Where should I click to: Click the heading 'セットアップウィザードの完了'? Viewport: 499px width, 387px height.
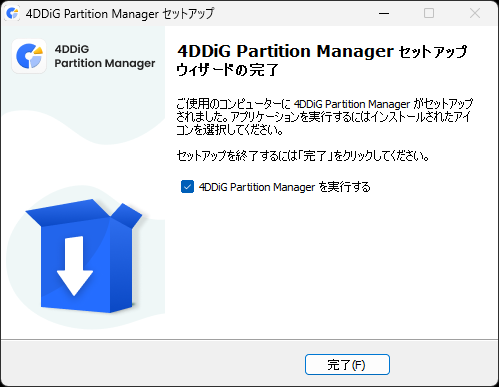point(322,60)
